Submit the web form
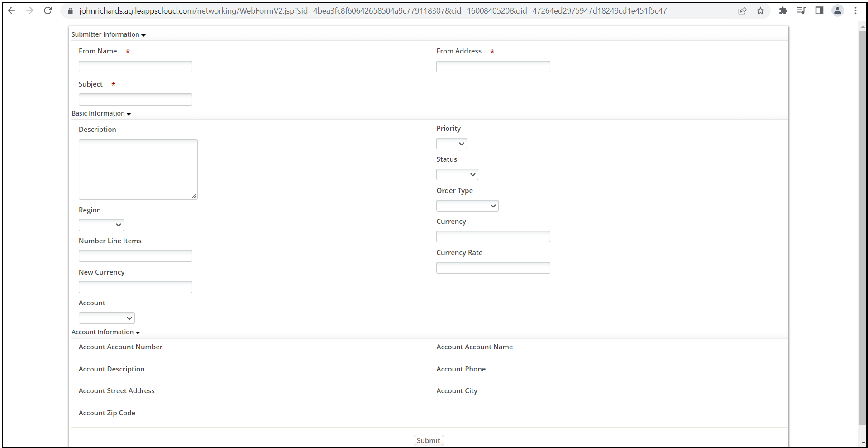This screenshot has width=868, height=448. click(x=429, y=440)
